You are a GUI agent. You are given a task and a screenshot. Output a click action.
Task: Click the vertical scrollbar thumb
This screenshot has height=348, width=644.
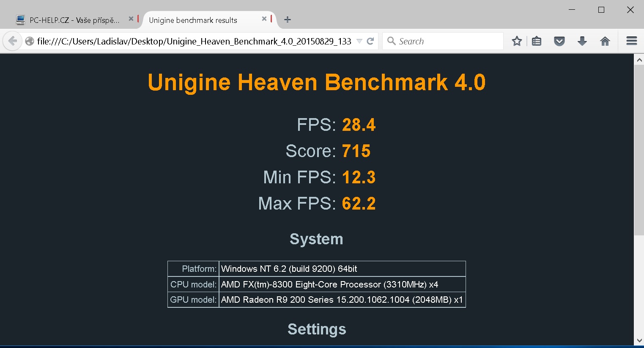639,150
